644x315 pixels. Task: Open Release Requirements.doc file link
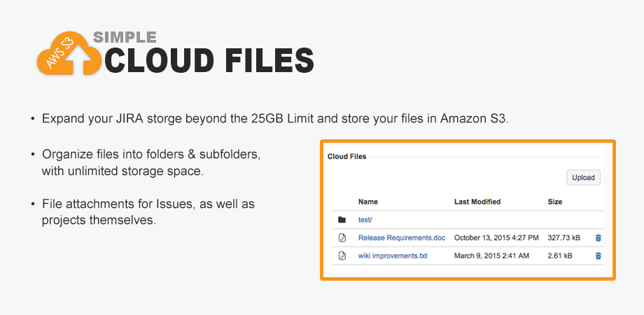pos(402,238)
